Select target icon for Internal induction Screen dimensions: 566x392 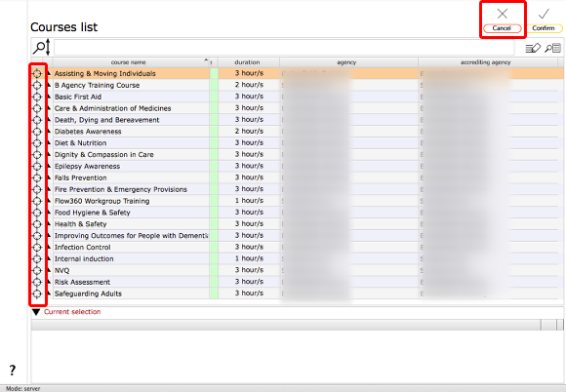pyautogui.click(x=37, y=258)
